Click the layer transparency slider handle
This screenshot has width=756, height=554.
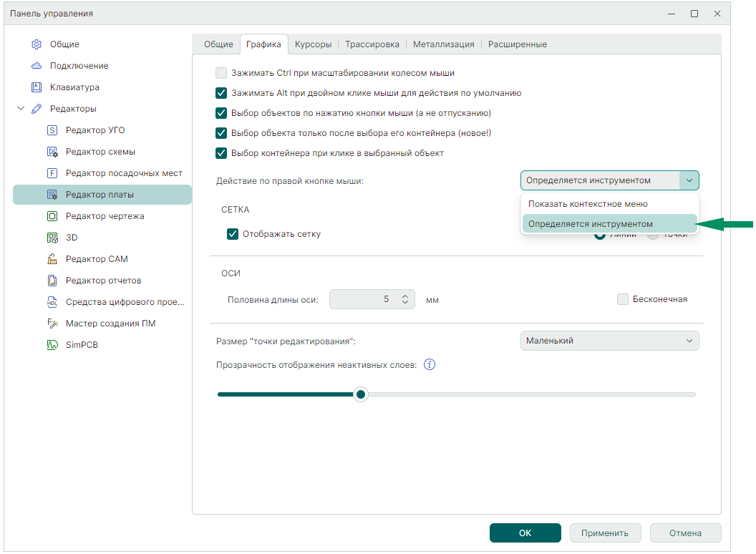[361, 394]
